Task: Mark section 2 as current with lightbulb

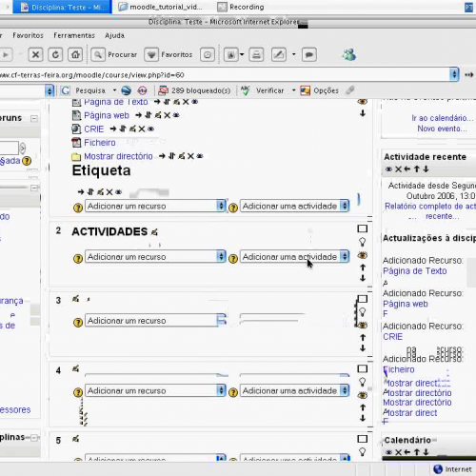Action: click(x=363, y=242)
